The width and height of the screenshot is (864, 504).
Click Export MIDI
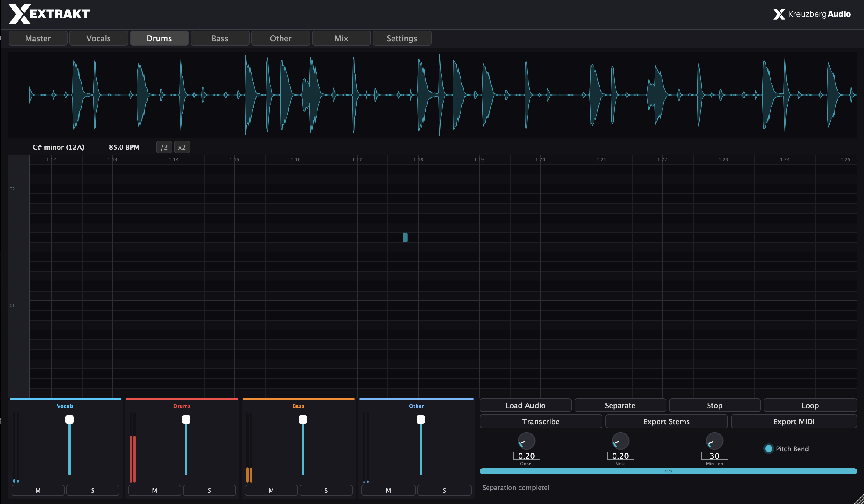[x=794, y=421]
